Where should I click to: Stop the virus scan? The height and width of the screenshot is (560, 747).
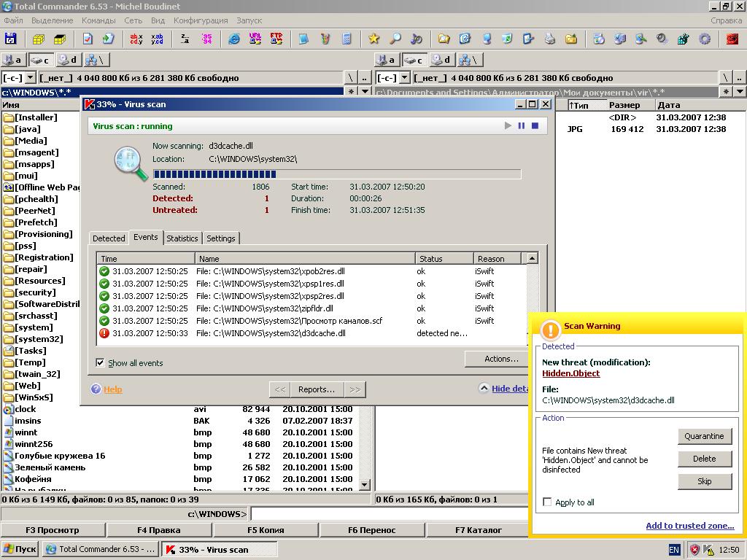[535, 125]
